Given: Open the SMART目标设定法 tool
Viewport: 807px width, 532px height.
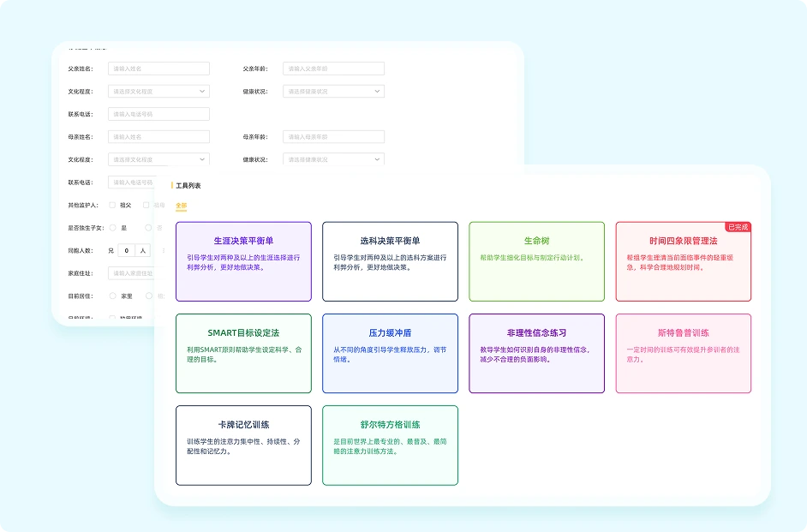Looking at the screenshot, I should pos(243,354).
